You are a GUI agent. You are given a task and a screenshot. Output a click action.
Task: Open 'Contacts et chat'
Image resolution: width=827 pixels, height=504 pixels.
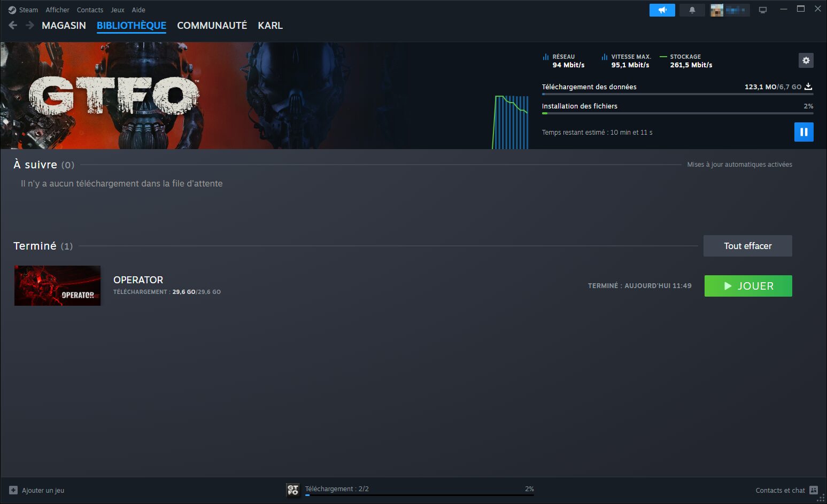pyautogui.click(x=780, y=490)
